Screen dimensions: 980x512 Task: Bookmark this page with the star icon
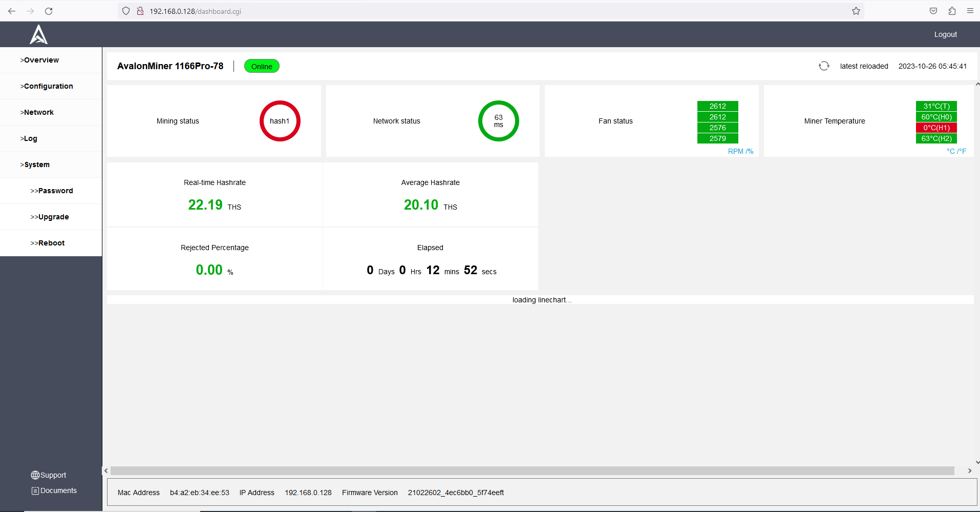tap(856, 11)
